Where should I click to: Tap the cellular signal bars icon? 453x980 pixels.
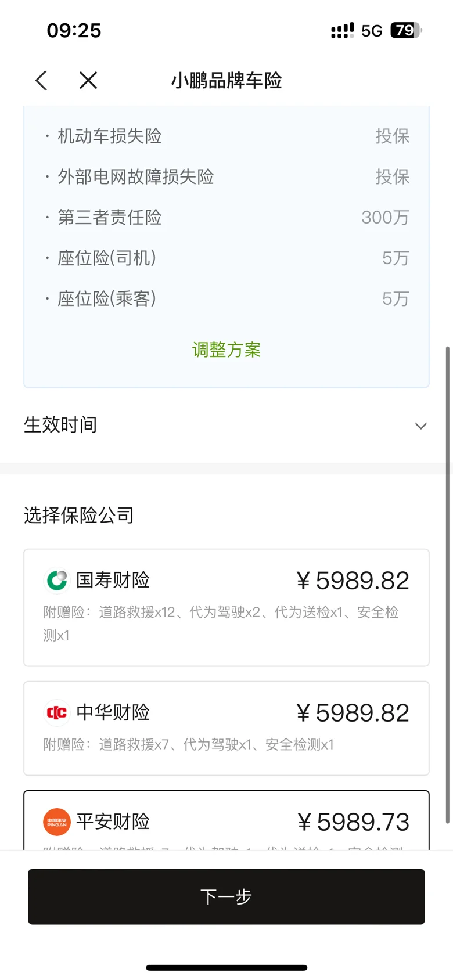click(342, 31)
